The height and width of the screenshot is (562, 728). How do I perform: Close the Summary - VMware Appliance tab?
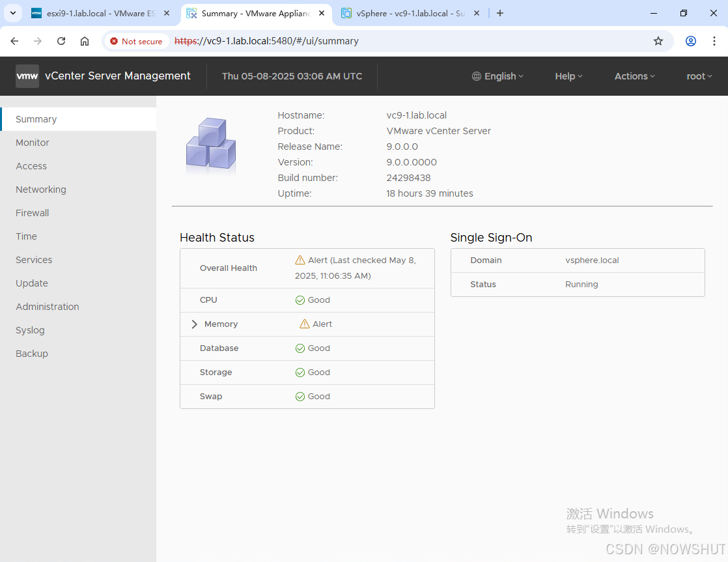322,13
